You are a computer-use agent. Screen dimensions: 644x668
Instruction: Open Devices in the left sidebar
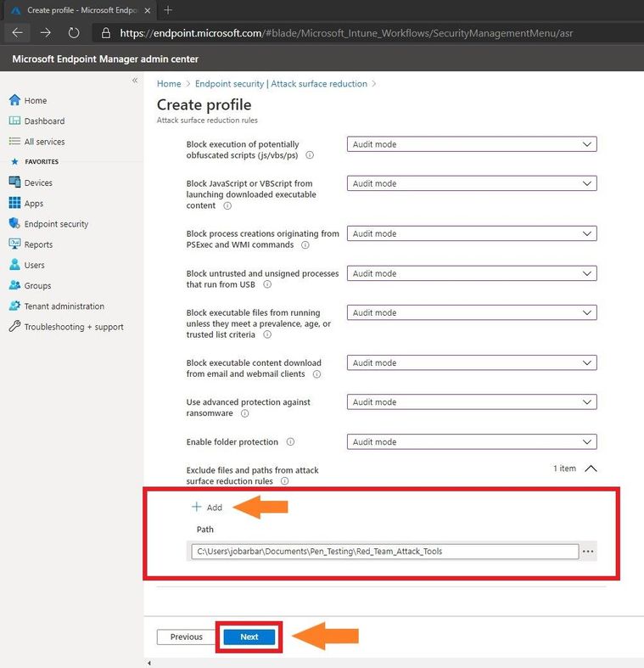tap(38, 182)
